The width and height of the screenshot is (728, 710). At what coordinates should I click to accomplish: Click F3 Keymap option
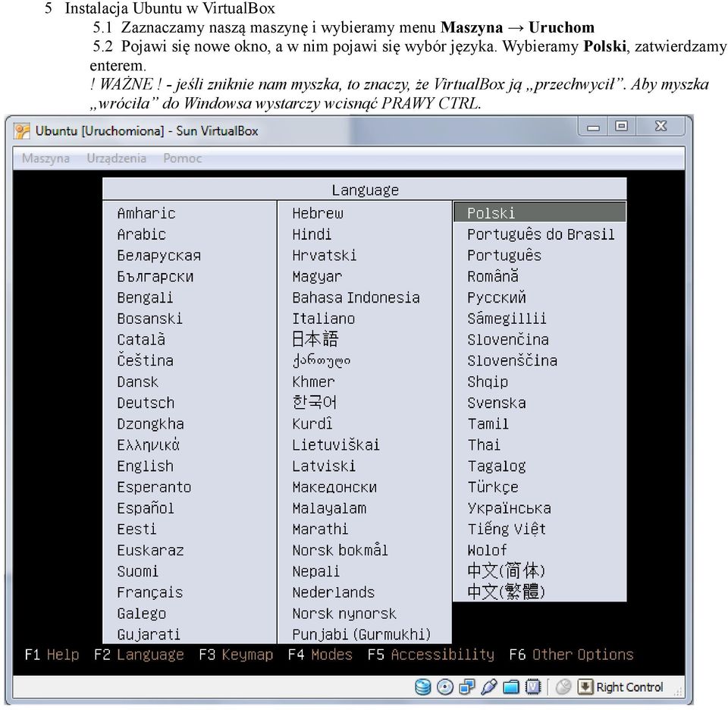[236, 655]
